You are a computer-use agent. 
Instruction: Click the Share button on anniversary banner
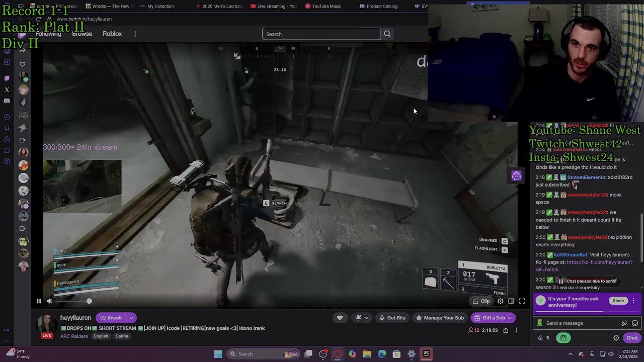[618, 301]
